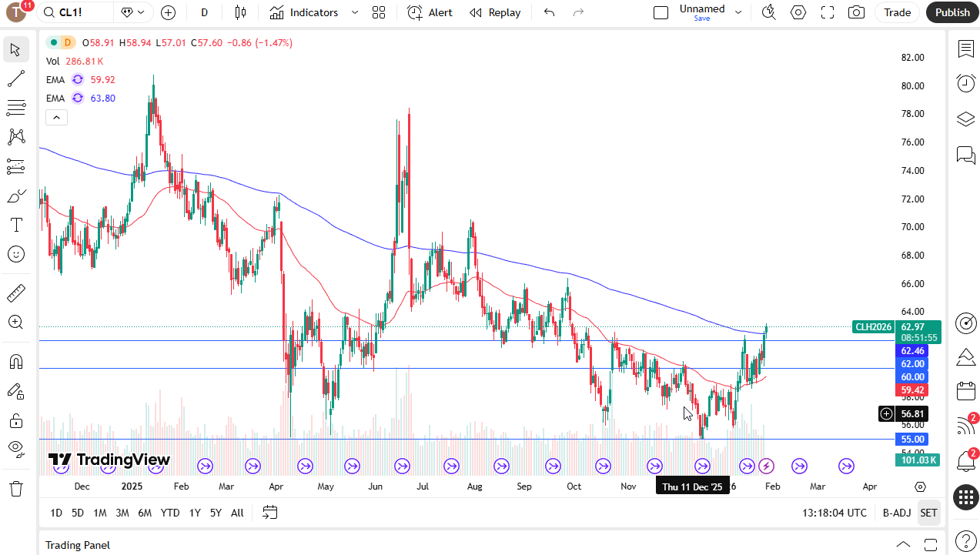Open the chats panel
The image size is (980, 555).
click(965, 155)
